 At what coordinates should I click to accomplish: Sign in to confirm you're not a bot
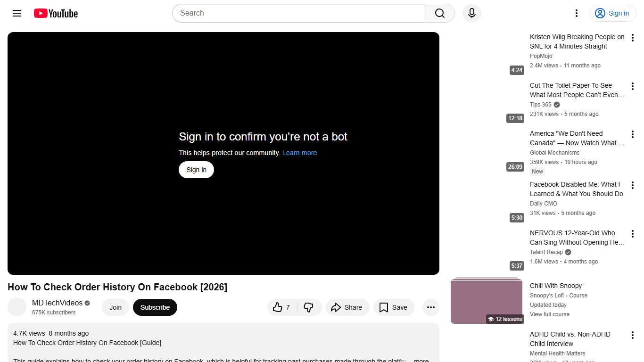tap(196, 169)
